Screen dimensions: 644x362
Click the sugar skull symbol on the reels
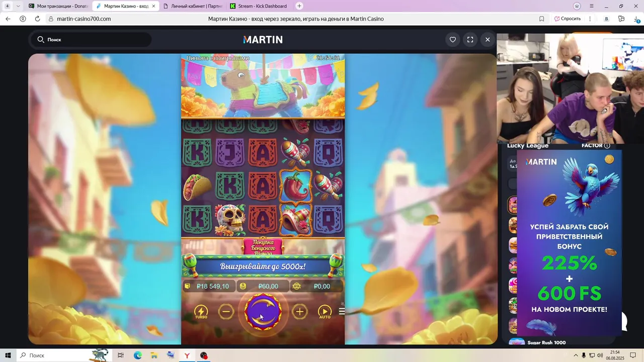(229, 220)
